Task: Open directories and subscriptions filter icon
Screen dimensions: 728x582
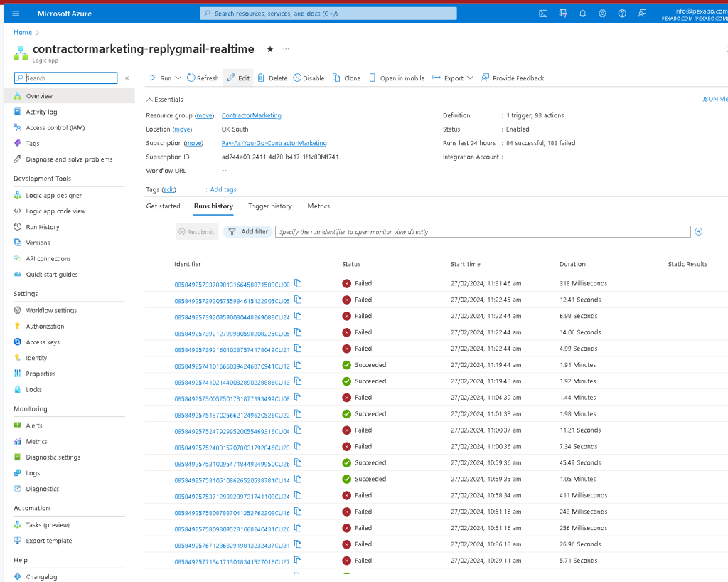Action: 563,14
